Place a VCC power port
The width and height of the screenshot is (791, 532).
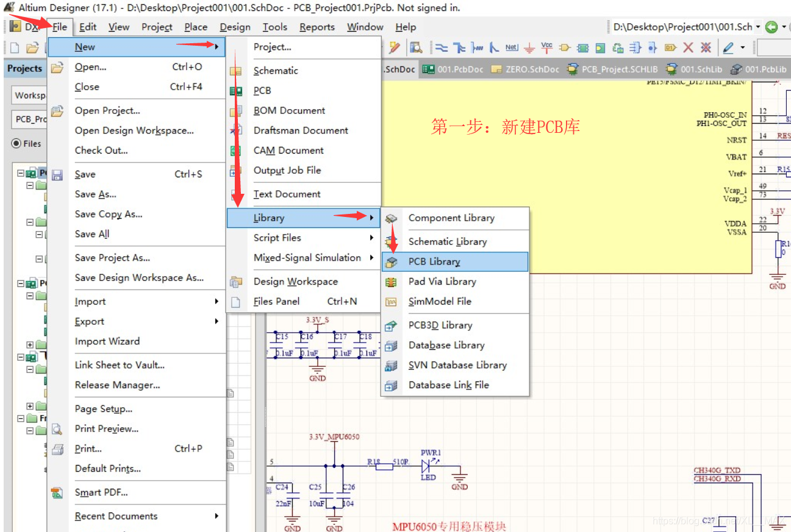click(547, 48)
